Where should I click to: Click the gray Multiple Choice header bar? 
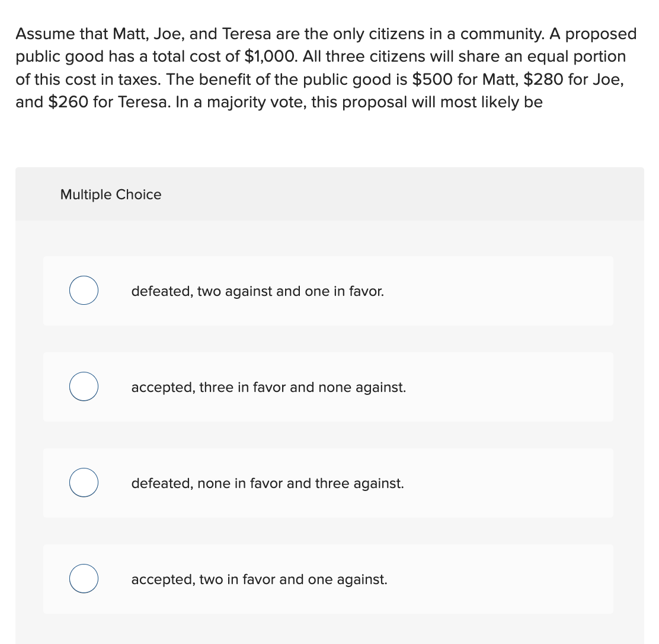point(329,194)
